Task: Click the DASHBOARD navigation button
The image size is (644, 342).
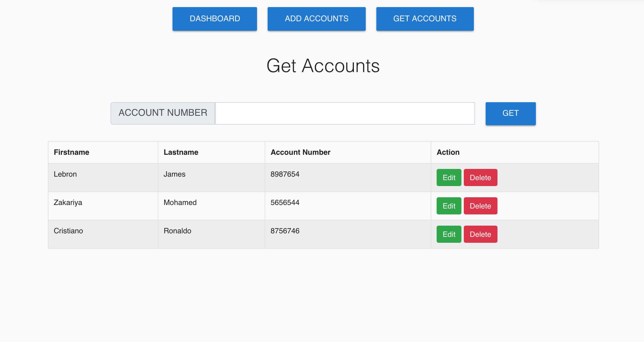Action: coord(214,18)
